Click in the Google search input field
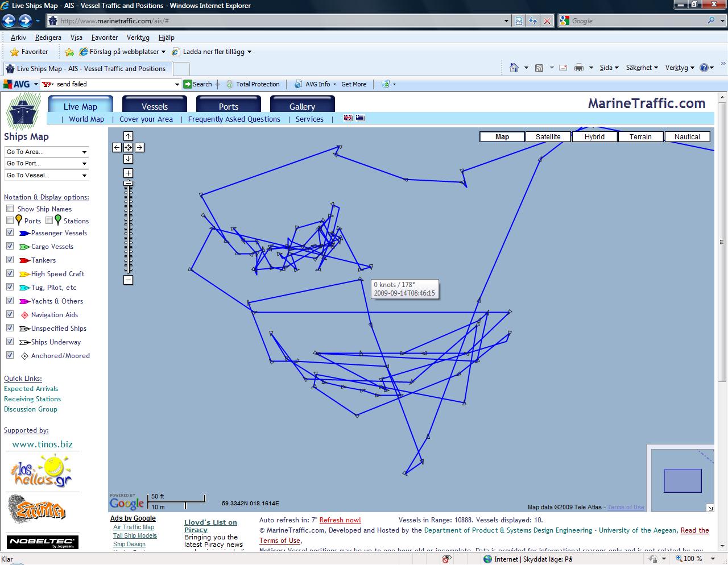728x565 pixels. 637,21
